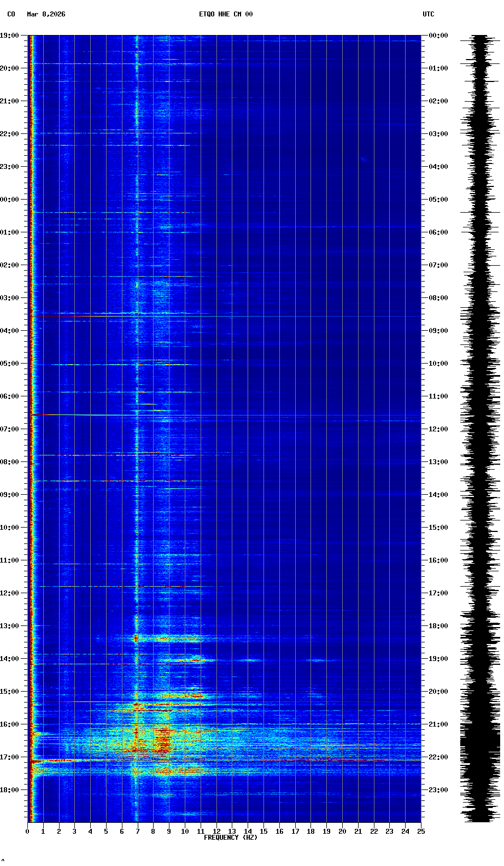Image resolution: width=504 pixels, height=866 pixels.
Task: Select the 17:00 local tick on left axis
Action: point(9,757)
